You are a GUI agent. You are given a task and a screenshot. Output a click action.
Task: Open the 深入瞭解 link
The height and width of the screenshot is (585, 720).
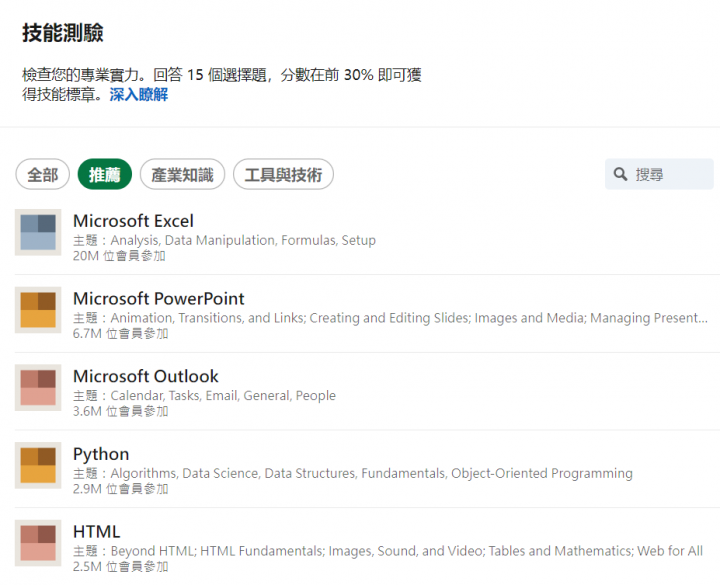click(139, 95)
